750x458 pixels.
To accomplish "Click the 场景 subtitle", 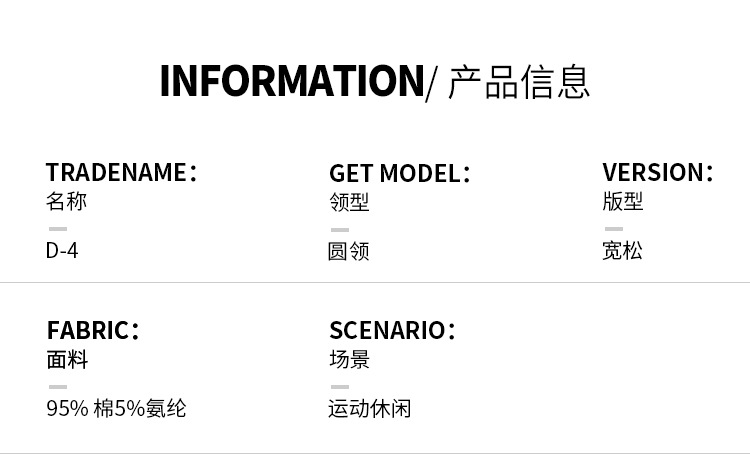I will pyautogui.click(x=349, y=359).
